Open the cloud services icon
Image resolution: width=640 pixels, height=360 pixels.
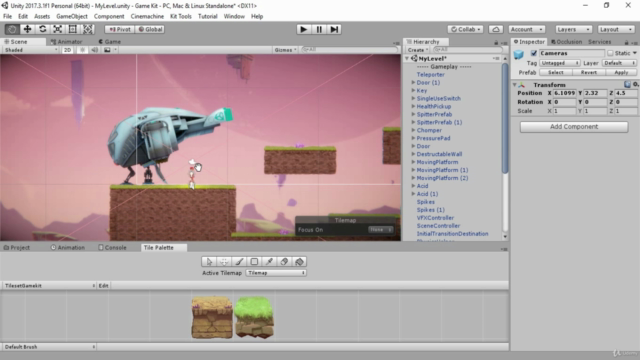pyautogui.click(x=496, y=29)
